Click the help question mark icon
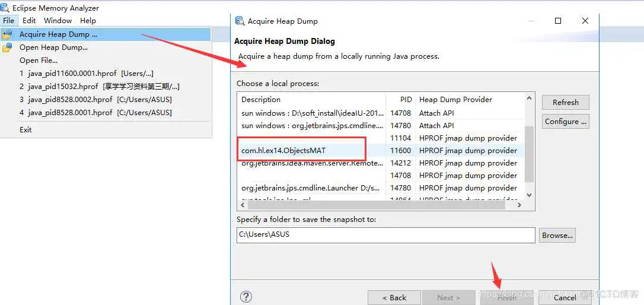 pyautogui.click(x=246, y=297)
